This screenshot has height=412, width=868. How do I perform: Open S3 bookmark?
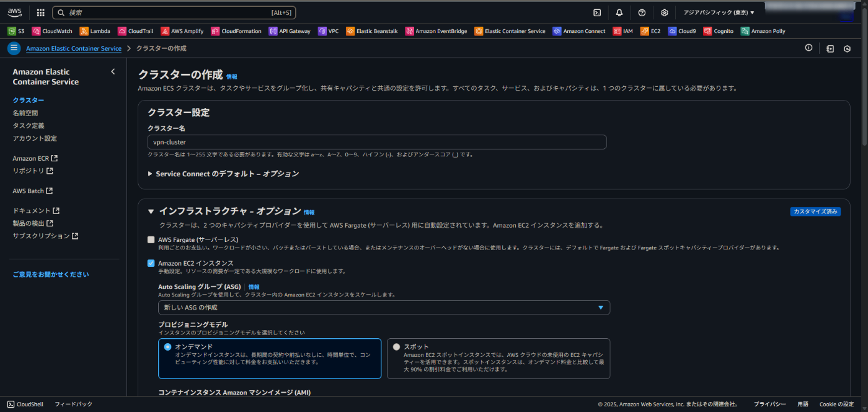(x=16, y=31)
